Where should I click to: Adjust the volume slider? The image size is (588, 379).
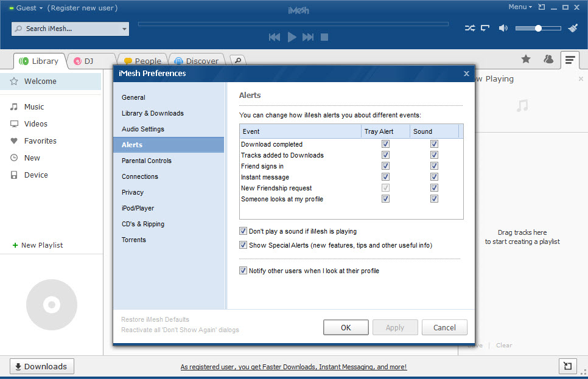click(x=538, y=28)
